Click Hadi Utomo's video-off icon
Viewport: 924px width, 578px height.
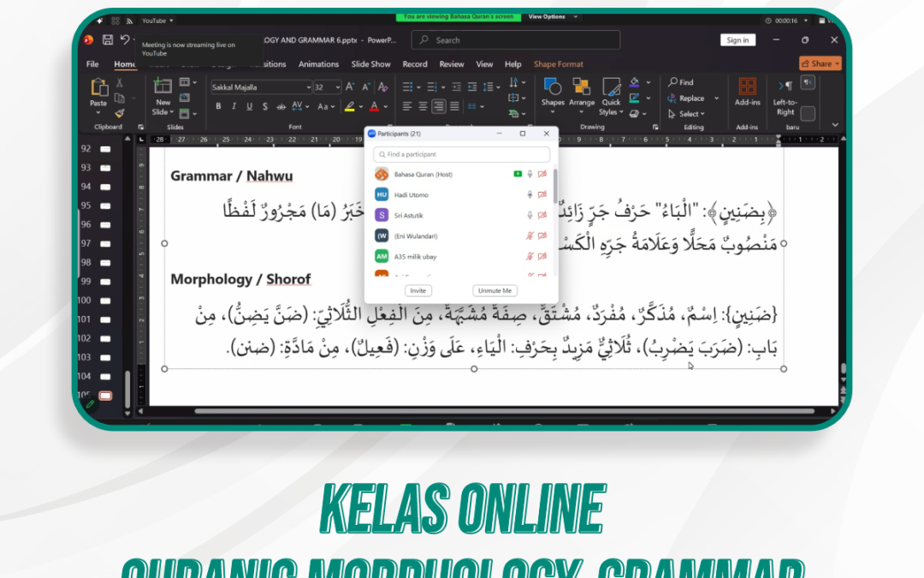[542, 194]
